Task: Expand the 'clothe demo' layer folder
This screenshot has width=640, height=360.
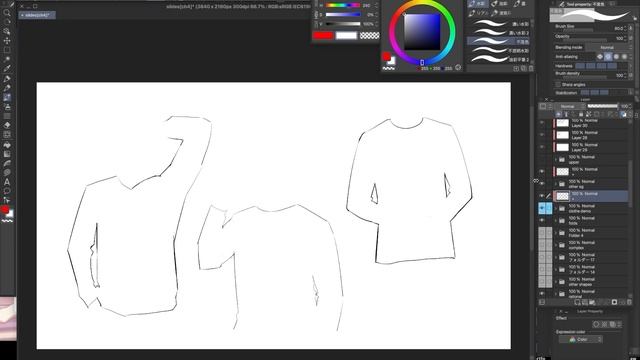Action: [556, 209]
